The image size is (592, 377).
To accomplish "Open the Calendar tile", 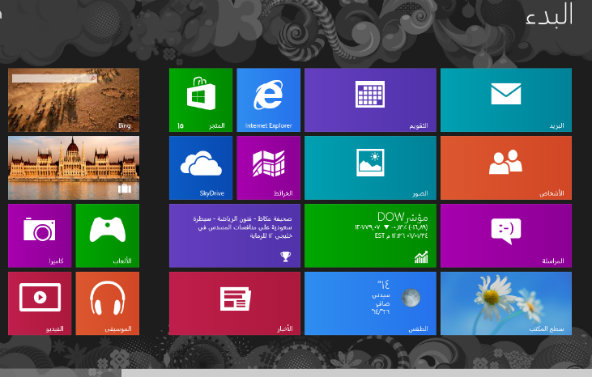I will [370, 100].
